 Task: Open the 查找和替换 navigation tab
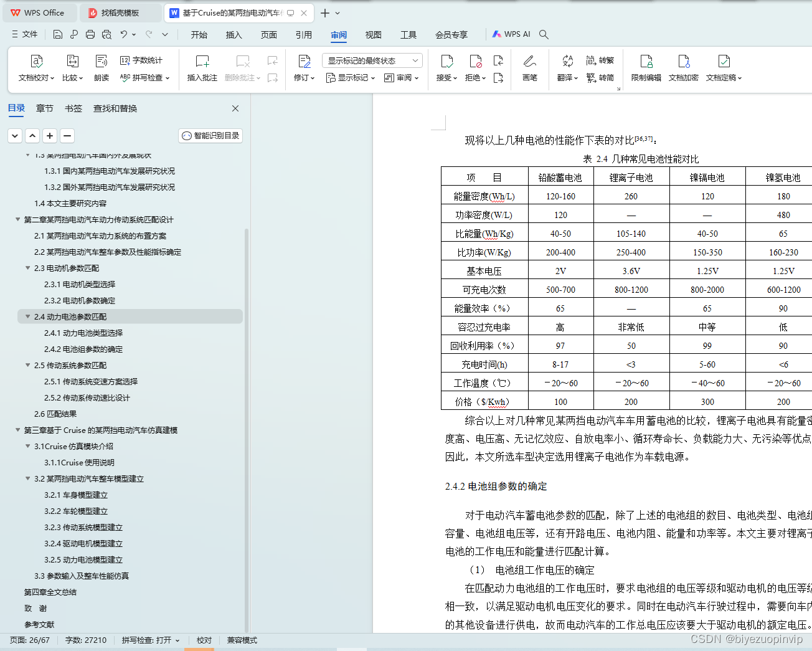tap(115, 108)
